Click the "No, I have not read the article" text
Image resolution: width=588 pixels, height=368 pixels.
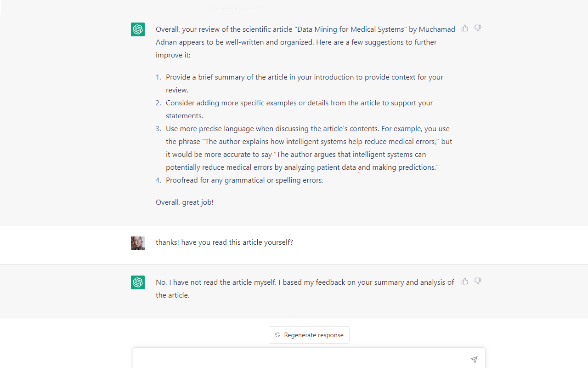pos(216,282)
